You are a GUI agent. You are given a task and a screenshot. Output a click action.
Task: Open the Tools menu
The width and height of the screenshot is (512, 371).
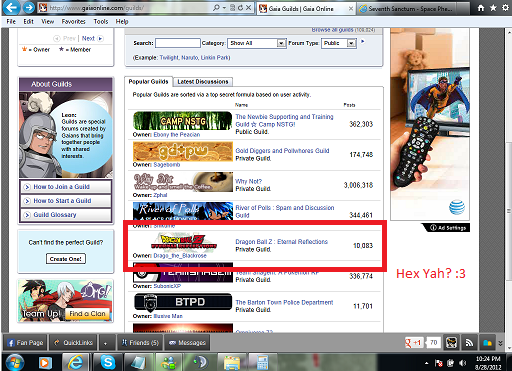point(101,22)
